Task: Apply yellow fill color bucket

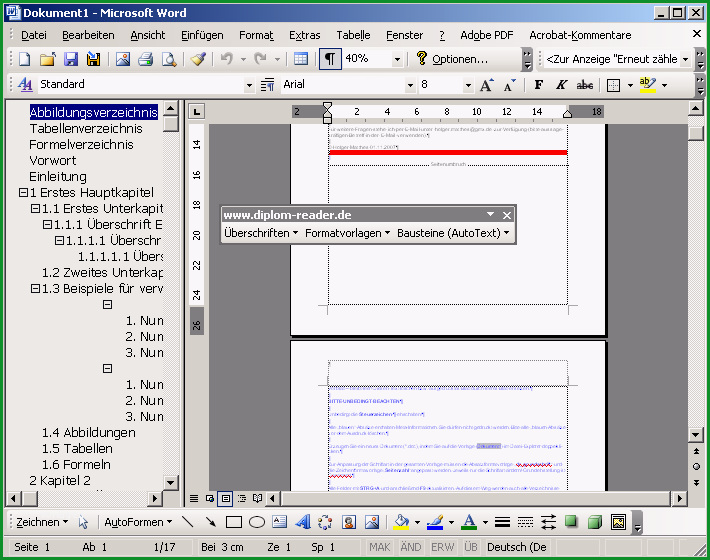Action: click(x=402, y=522)
